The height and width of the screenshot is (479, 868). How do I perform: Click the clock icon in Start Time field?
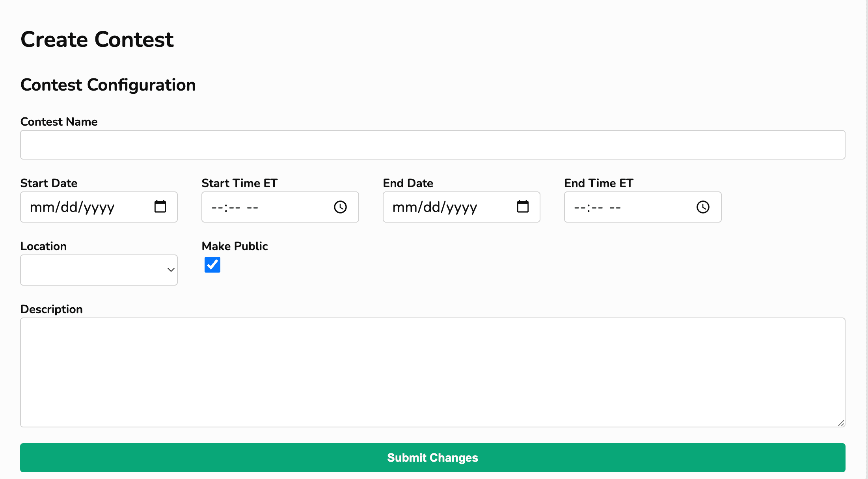[x=341, y=207]
